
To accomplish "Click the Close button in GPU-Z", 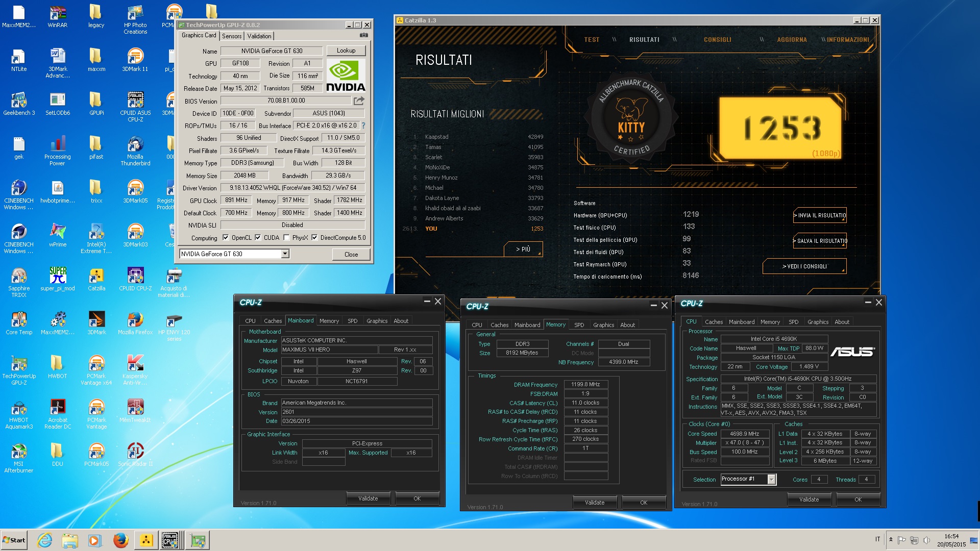I will tap(351, 254).
